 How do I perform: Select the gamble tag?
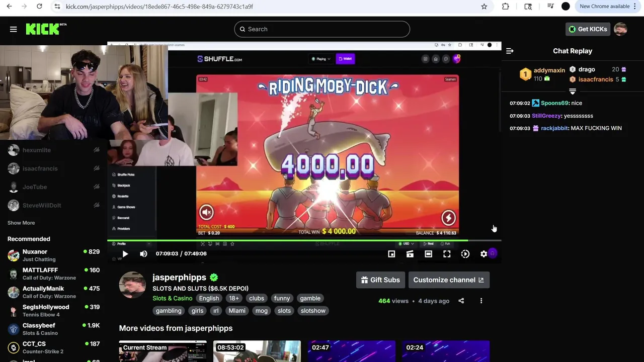(310, 298)
